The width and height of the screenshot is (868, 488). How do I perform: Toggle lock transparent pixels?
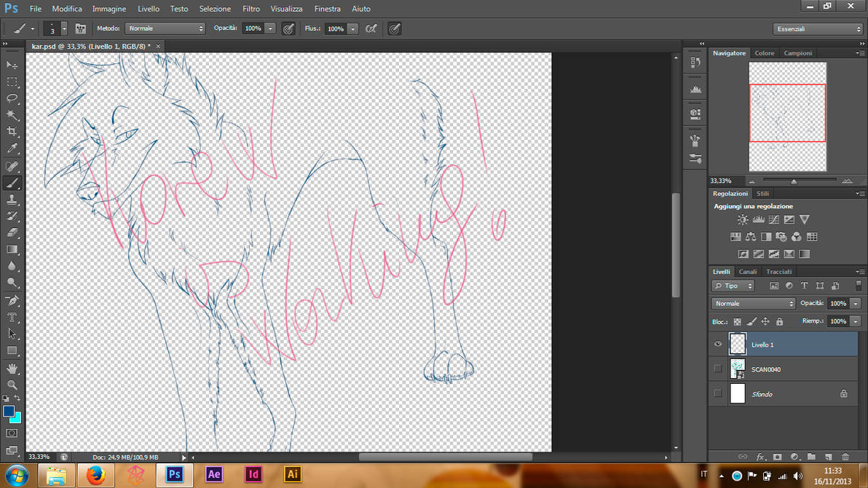738,321
